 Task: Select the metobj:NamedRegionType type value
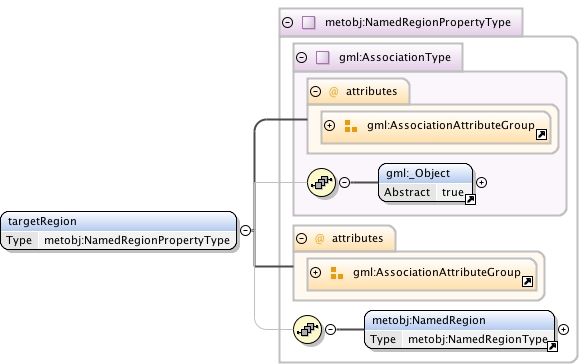[478, 339]
